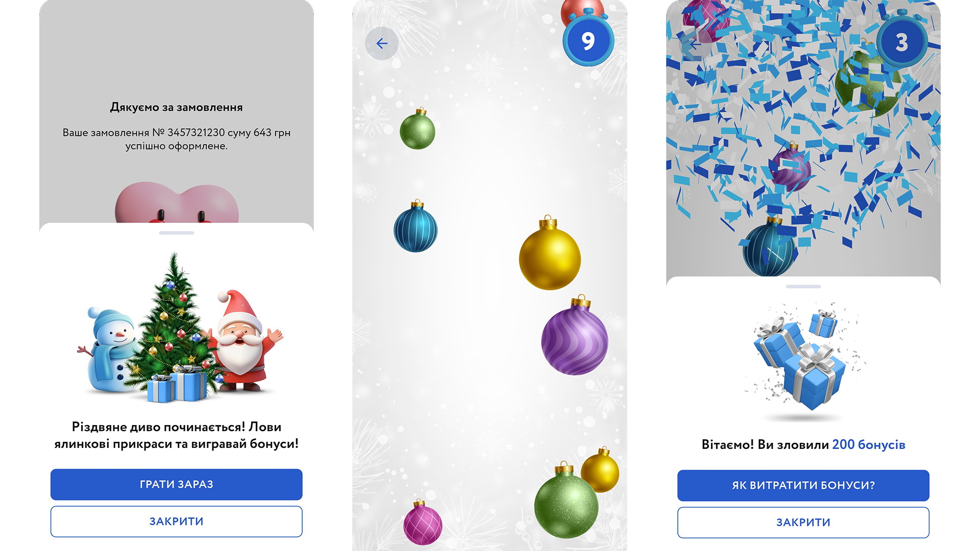Catch the small green glitter ornament
Viewport: 980px width, 551px height.
point(418,129)
